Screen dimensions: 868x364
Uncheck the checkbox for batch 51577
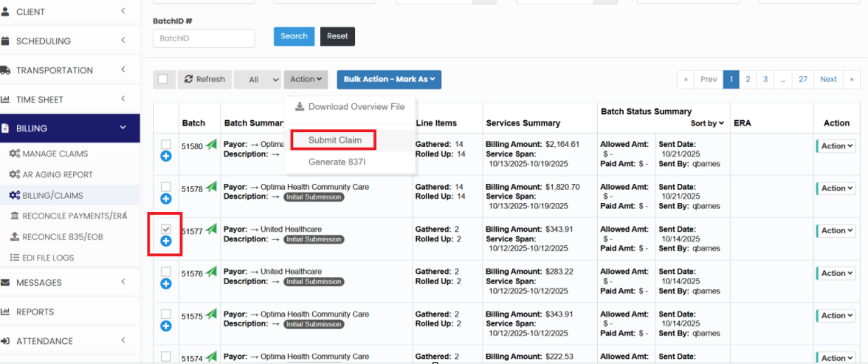[x=166, y=229]
